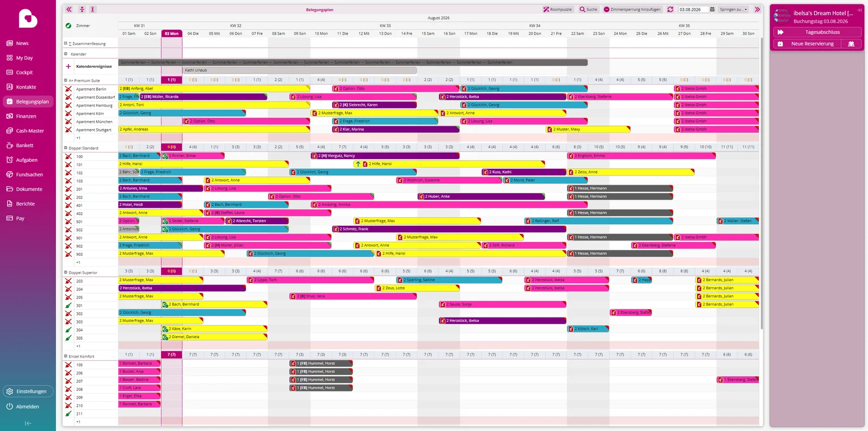
Task: Add a calendar event with the plus icon
Action: 68,66
